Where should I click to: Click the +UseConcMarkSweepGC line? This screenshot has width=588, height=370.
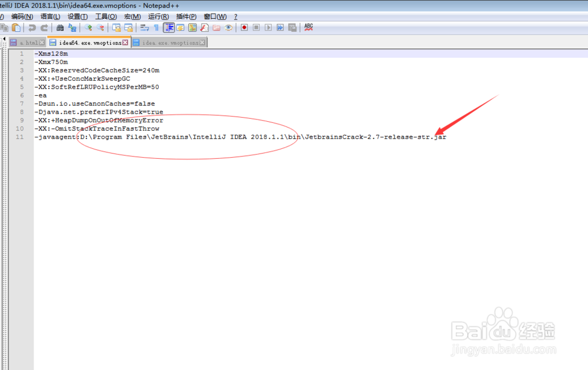82,78
